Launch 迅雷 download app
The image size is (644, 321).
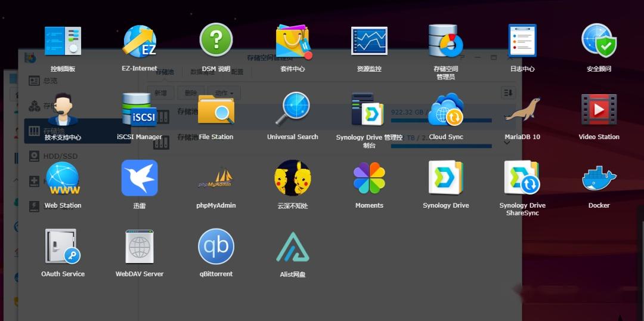[x=140, y=178]
